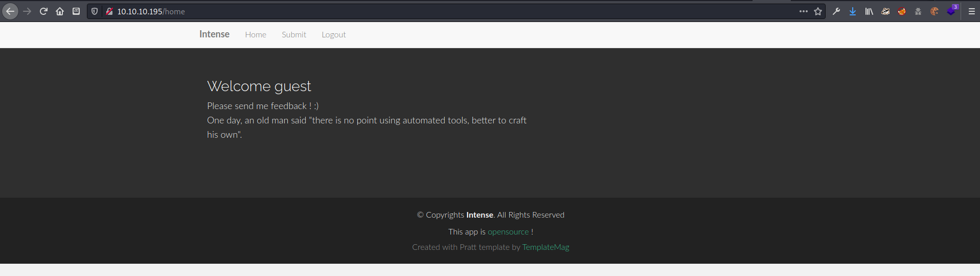Focus the URL address bar

(x=409, y=11)
